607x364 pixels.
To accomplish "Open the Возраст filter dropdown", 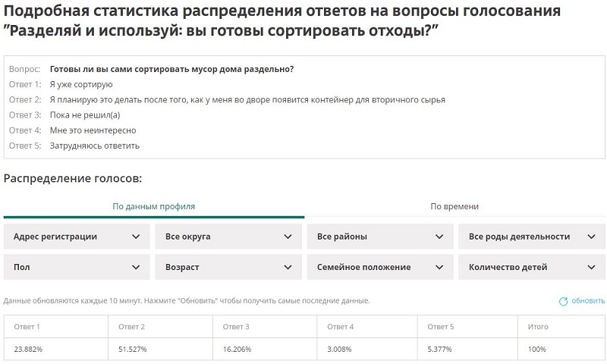I will [x=228, y=267].
